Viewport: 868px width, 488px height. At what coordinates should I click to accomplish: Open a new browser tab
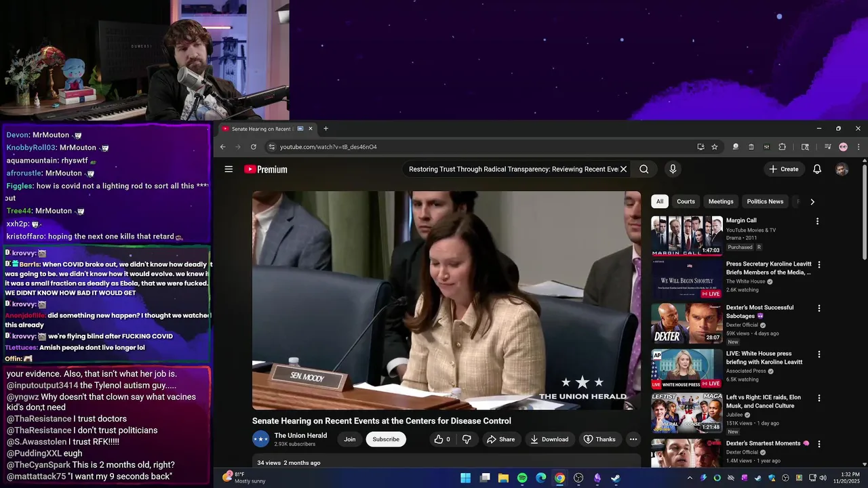pos(325,129)
